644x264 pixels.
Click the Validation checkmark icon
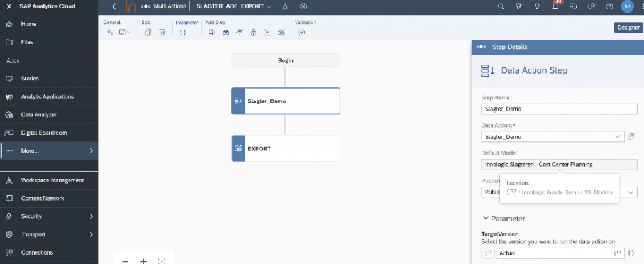[302, 33]
